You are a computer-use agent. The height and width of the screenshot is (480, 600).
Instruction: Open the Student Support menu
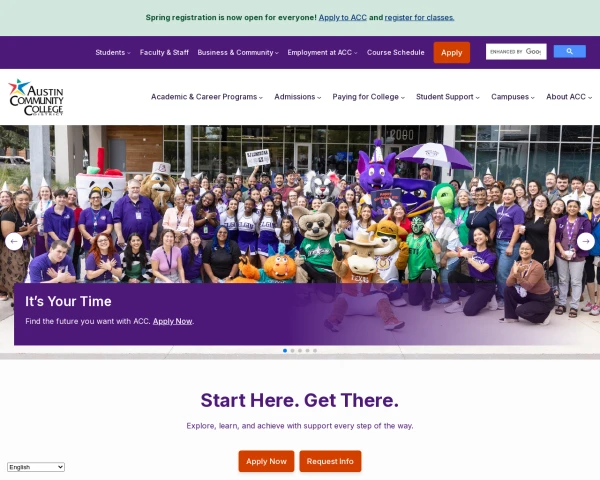click(448, 97)
